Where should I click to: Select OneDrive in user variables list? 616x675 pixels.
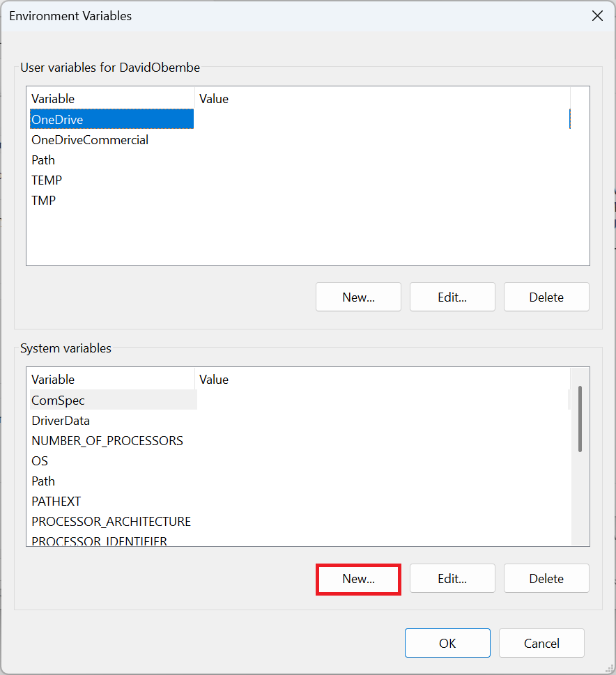(x=57, y=120)
